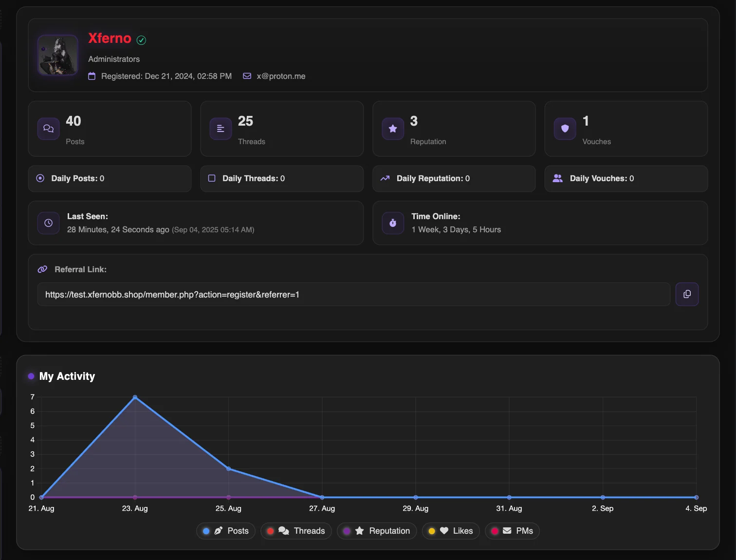Click the copy referral link icon
Screen dimensions: 736x560
[x=687, y=294]
